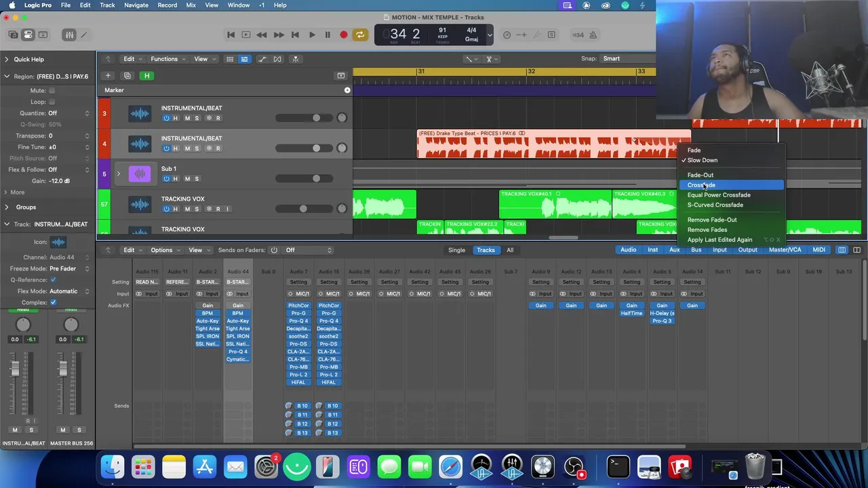Click Play from selection button
Image resolution: width=868 pixels, height=488 pixels.
coord(246,35)
